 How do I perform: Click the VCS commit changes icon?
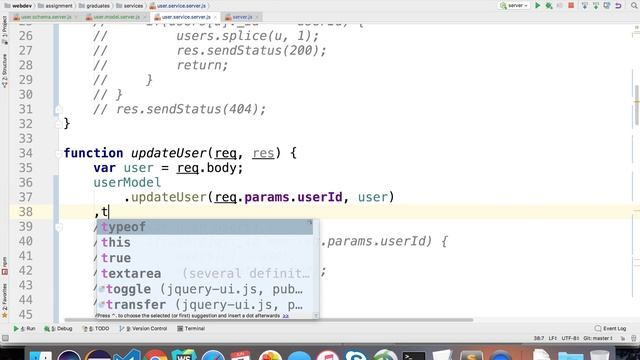(x=596, y=6)
